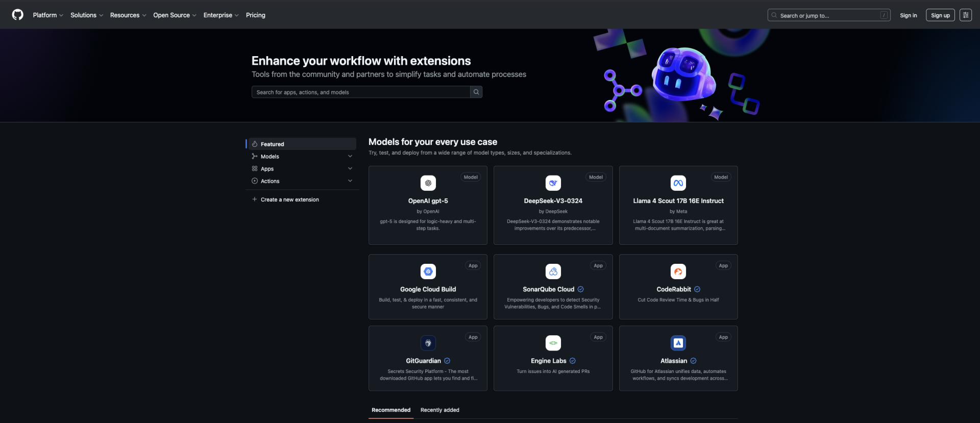The image size is (980, 423).
Task: Click the OpenAI gpt-5 logo icon
Action: [x=428, y=183]
